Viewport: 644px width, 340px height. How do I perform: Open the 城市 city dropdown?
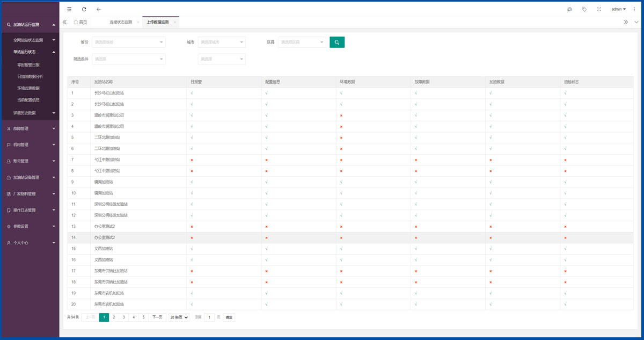tap(222, 42)
